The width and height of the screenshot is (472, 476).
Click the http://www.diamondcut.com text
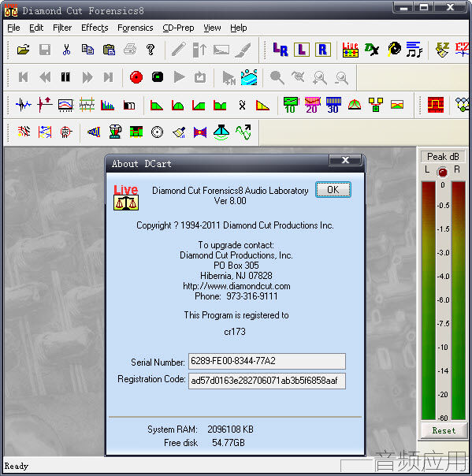pos(236,286)
